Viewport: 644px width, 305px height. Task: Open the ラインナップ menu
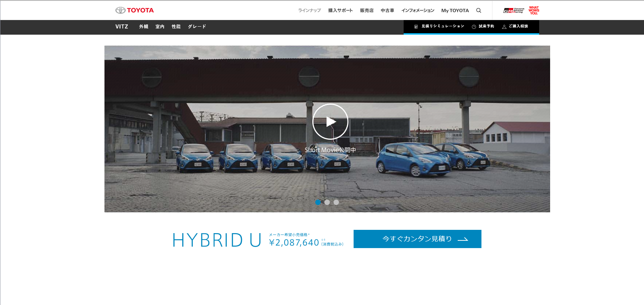(309, 11)
